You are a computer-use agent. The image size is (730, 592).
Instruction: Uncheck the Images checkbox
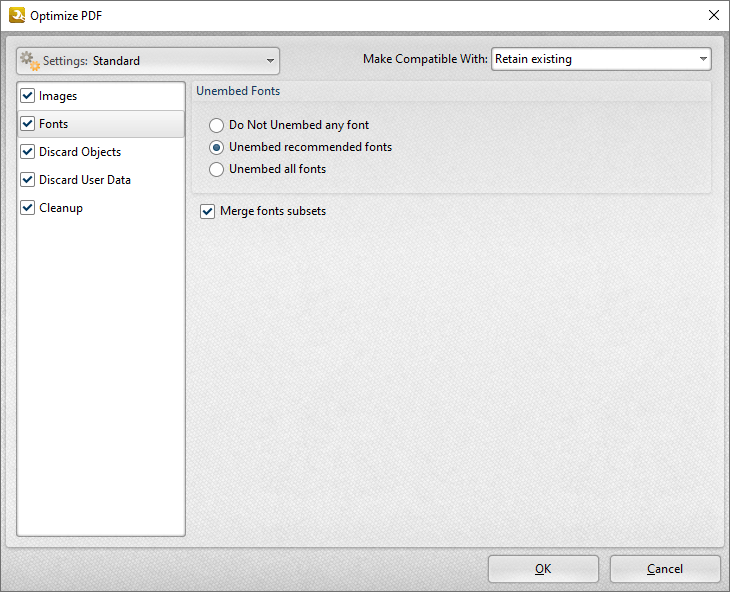tap(27, 96)
